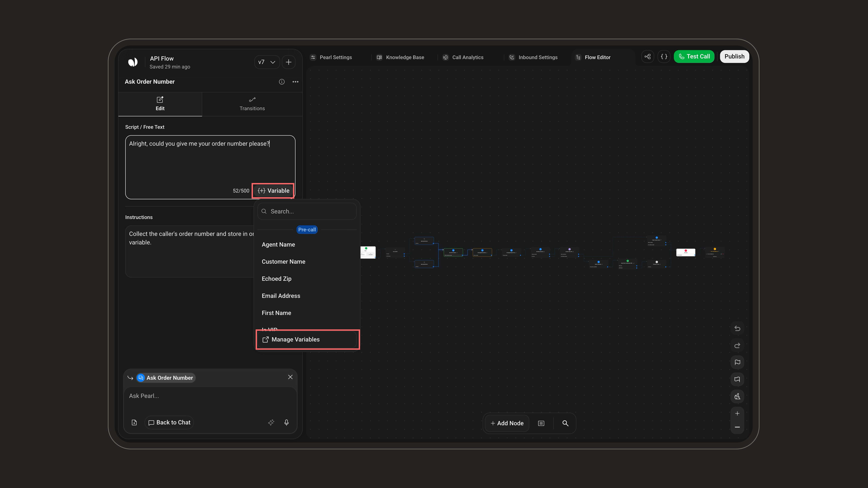The image size is (868, 488).
Task: Click the Call Analytics icon
Action: (446, 57)
